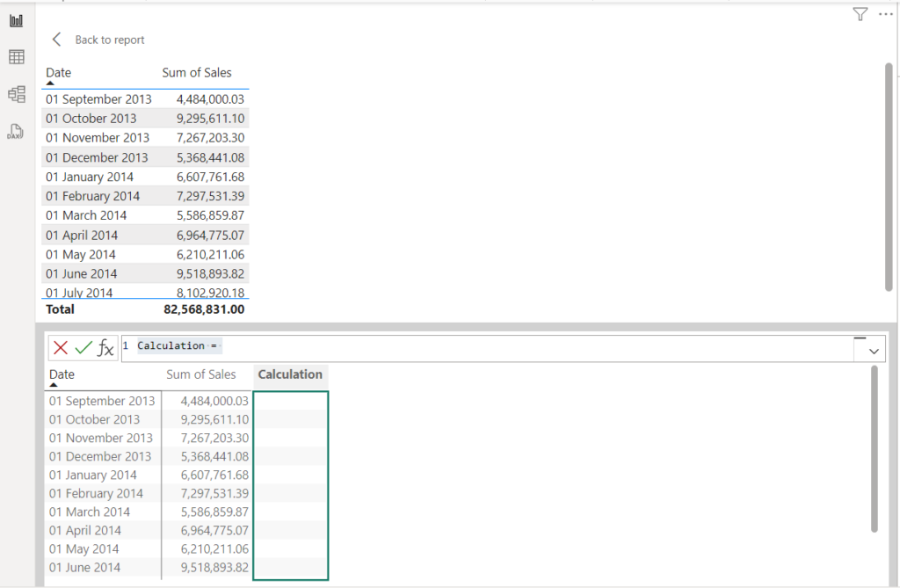900x588 pixels.
Task: Open the Report view
Action: click(x=16, y=19)
